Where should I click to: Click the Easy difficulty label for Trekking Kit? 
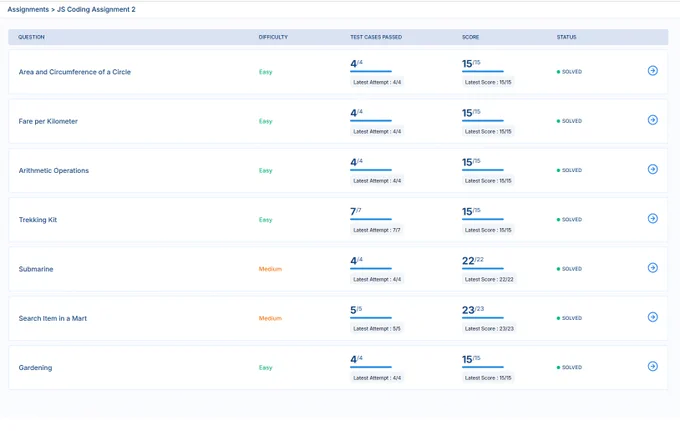pos(265,220)
